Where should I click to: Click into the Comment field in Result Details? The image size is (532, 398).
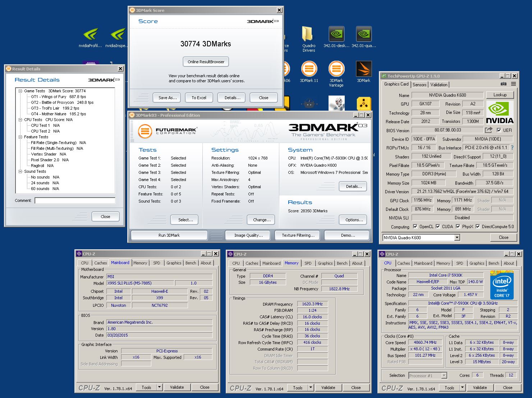point(75,200)
